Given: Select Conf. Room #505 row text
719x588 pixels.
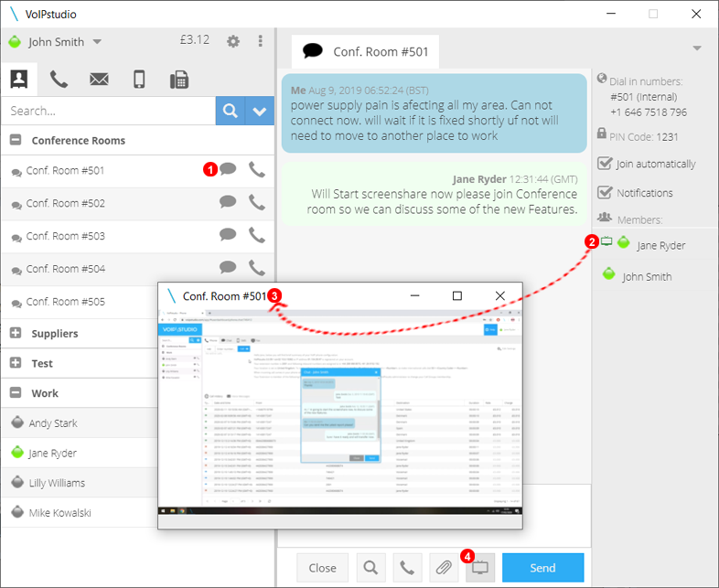Looking at the screenshot, I should 65,302.
